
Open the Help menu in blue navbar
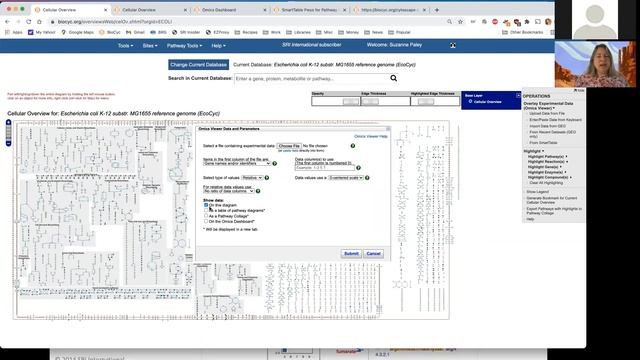[x=218, y=46]
